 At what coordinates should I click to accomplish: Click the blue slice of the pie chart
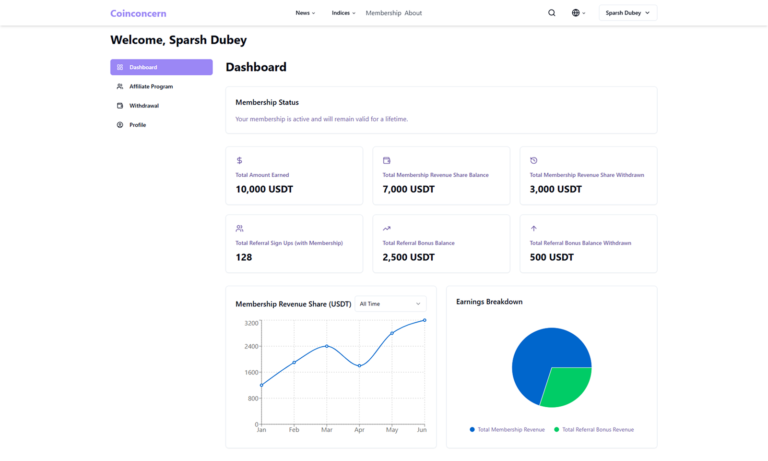[535, 360]
